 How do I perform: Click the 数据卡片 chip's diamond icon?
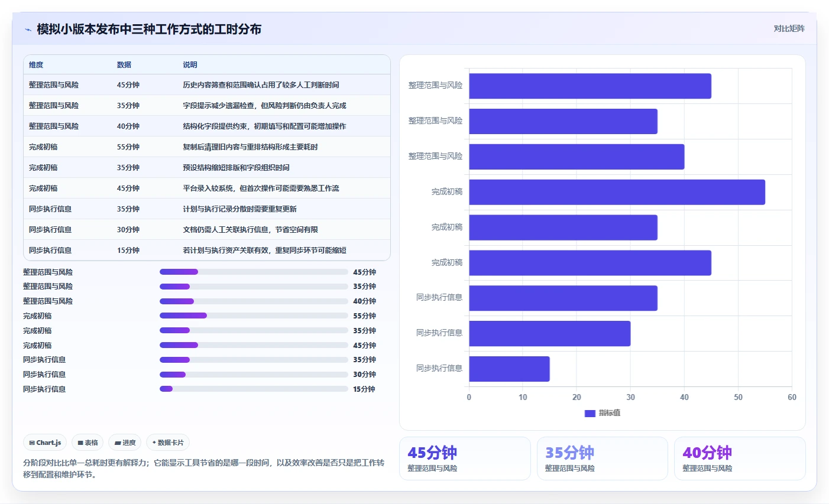click(154, 443)
